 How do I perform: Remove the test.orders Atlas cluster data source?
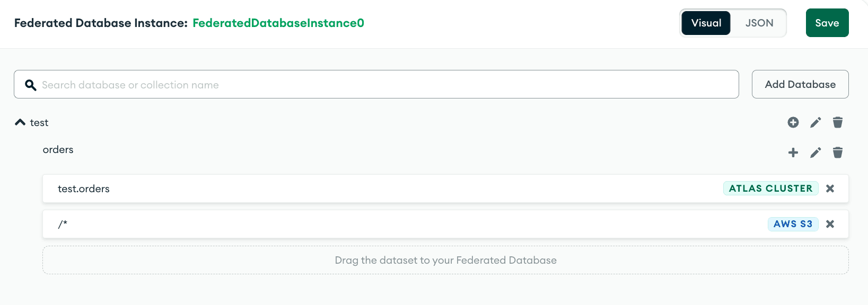[830, 189]
